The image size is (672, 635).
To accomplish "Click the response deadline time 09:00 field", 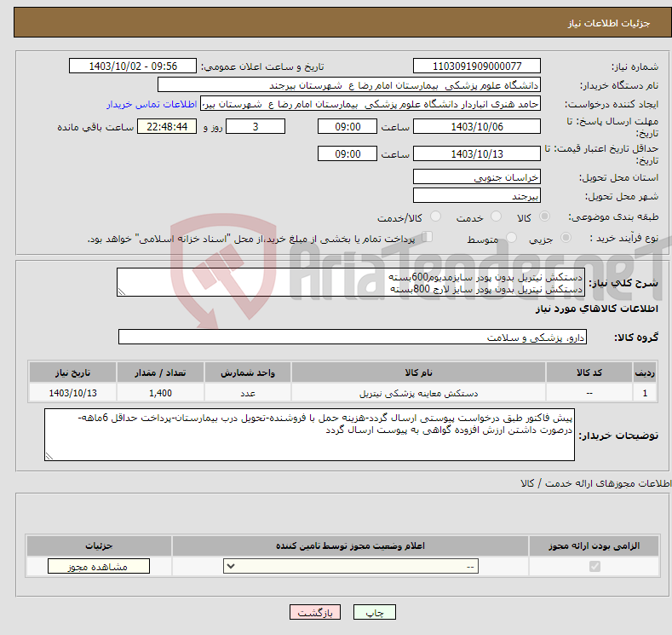I will click(x=347, y=127).
